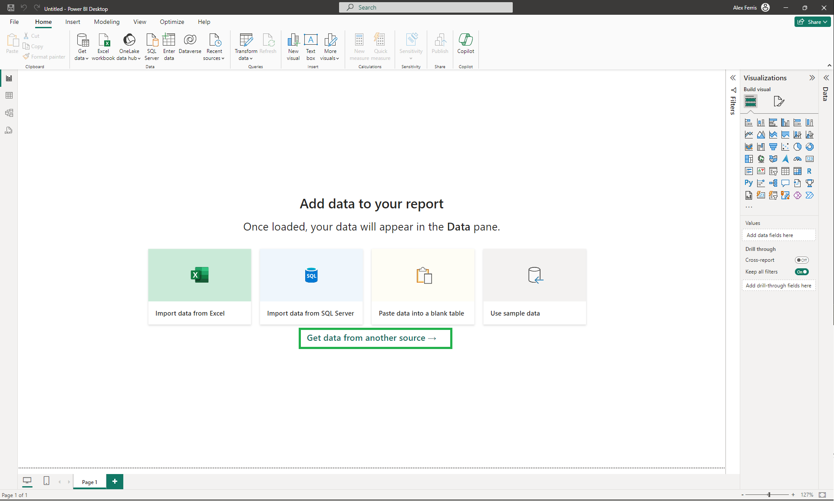
Task: Select the Stacked bar chart visual
Action: point(748,122)
